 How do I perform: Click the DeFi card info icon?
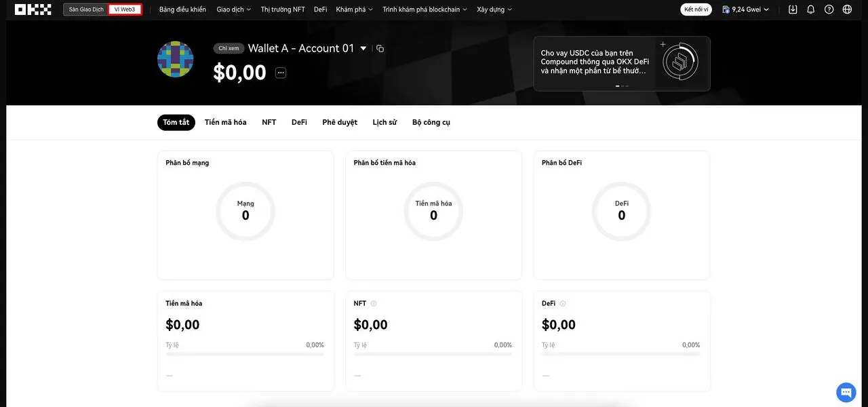(x=563, y=303)
